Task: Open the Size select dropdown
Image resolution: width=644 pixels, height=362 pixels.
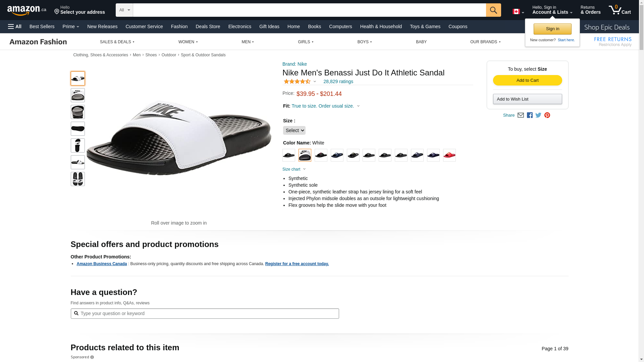Action: [x=294, y=130]
